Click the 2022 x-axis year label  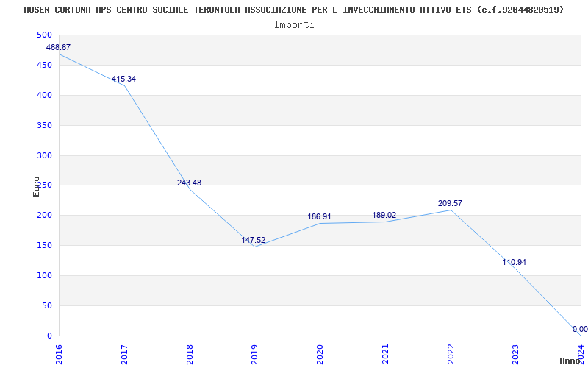[x=451, y=354]
